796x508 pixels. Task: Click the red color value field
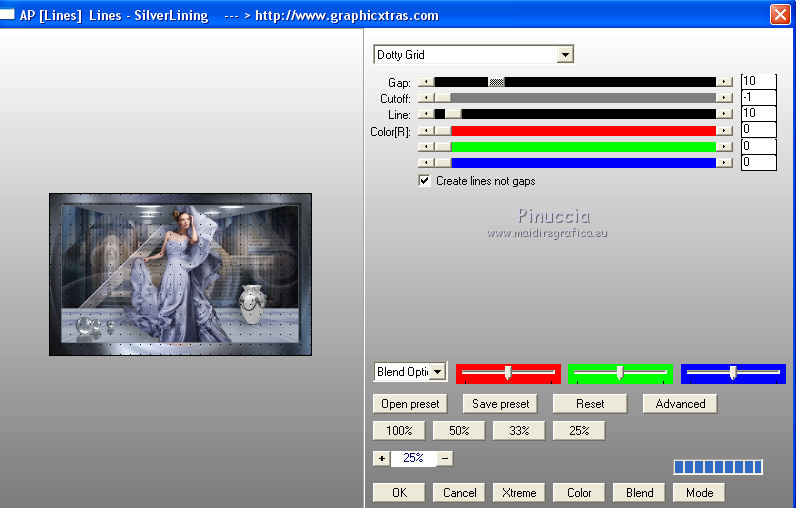[758, 129]
